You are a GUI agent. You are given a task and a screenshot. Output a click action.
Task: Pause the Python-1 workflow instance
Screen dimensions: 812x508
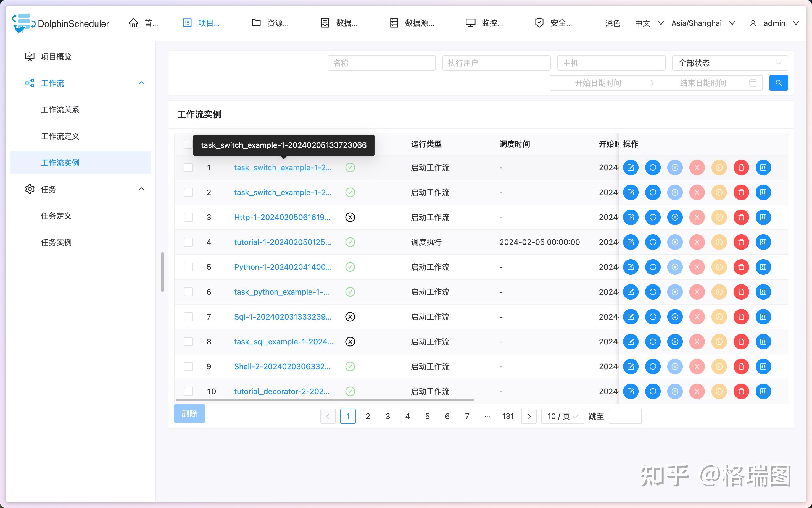[x=719, y=267]
